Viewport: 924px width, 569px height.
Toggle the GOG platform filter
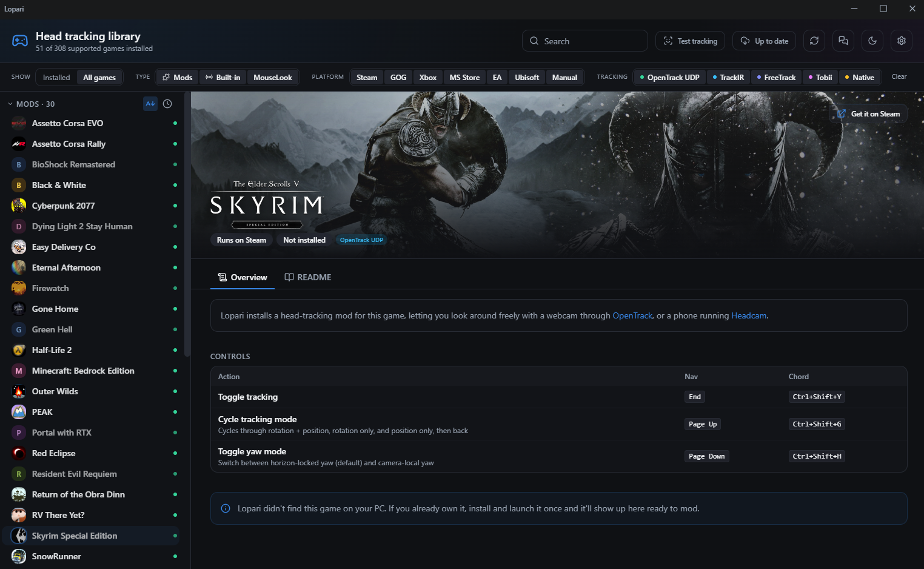point(398,78)
